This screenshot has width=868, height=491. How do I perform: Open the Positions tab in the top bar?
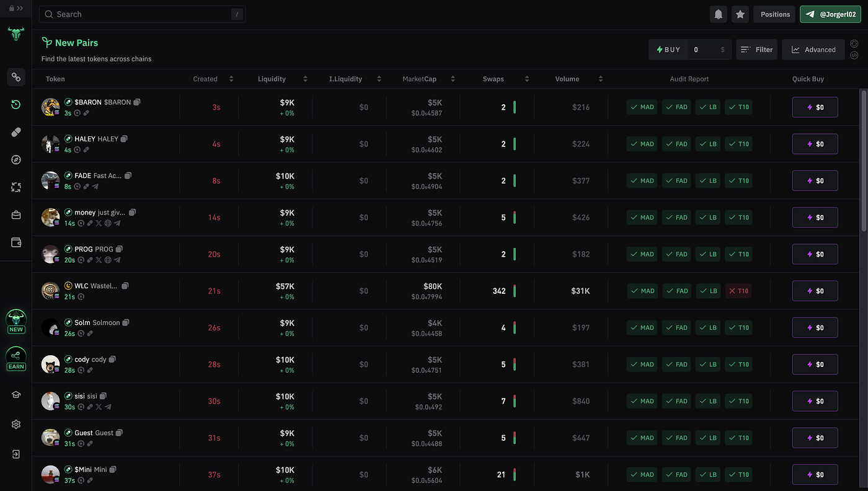point(774,14)
